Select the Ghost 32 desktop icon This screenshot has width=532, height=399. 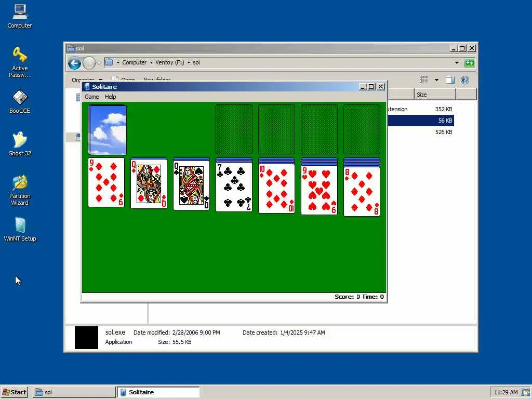coord(20,144)
